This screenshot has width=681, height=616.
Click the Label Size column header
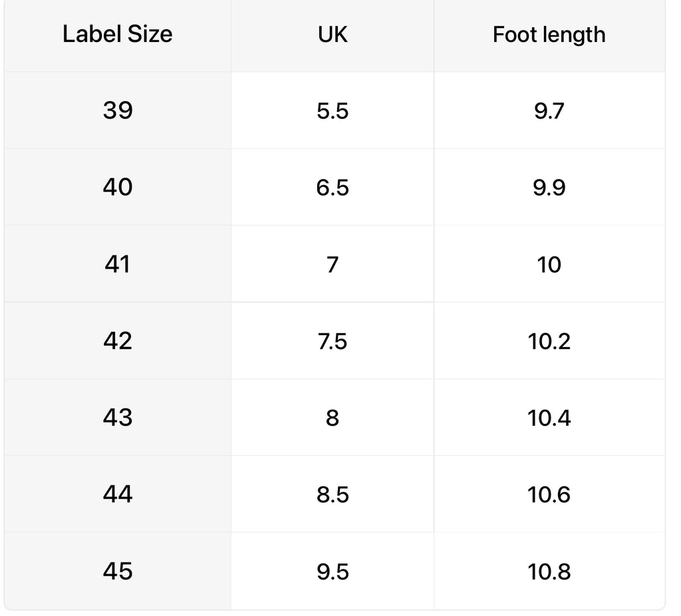[118, 35]
